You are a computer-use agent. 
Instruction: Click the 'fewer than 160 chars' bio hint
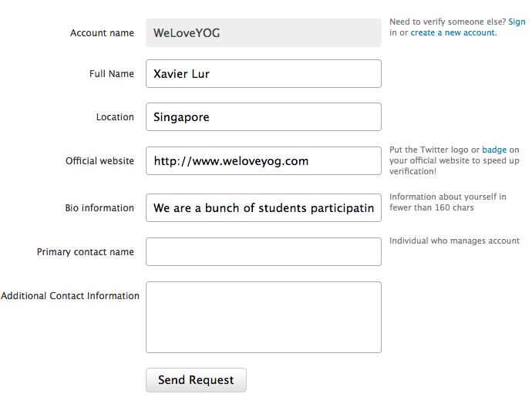pos(431,208)
